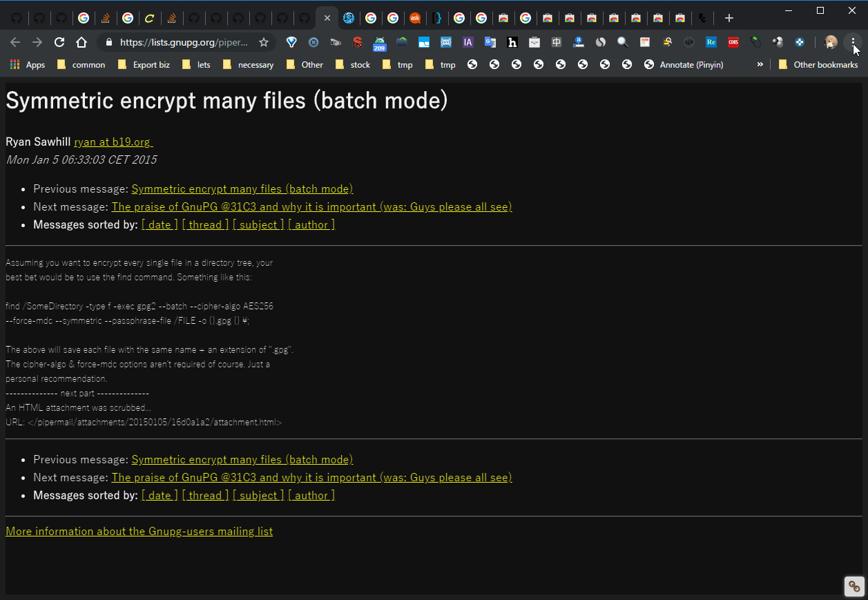Open Gnupg-users mailing list info link

pos(139,531)
